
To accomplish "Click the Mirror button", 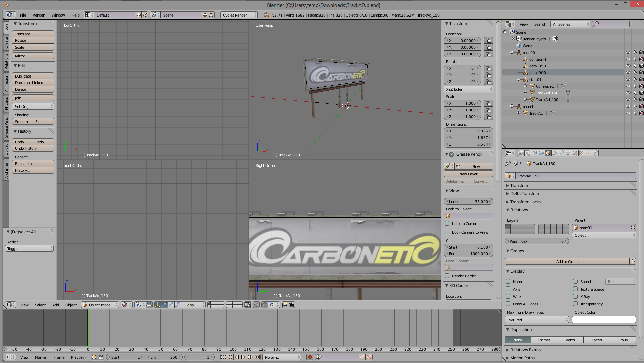I will pyautogui.click(x=33, y=56).
